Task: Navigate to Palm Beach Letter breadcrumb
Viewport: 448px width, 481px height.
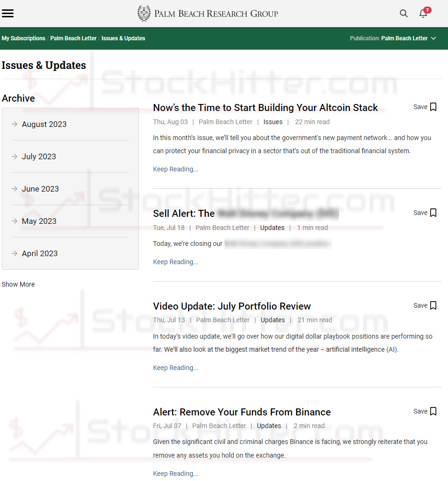Action: [73, 38]
